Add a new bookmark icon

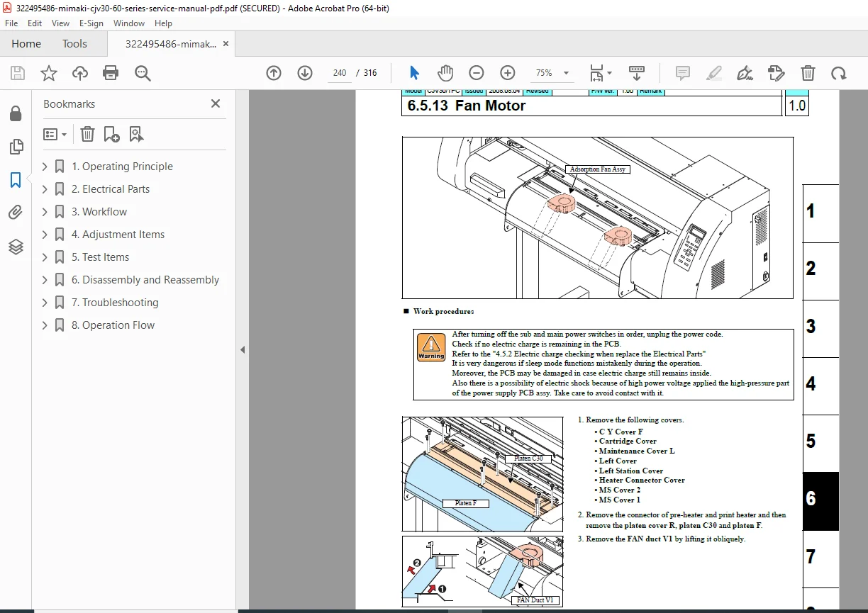click(x=111, y=134)
